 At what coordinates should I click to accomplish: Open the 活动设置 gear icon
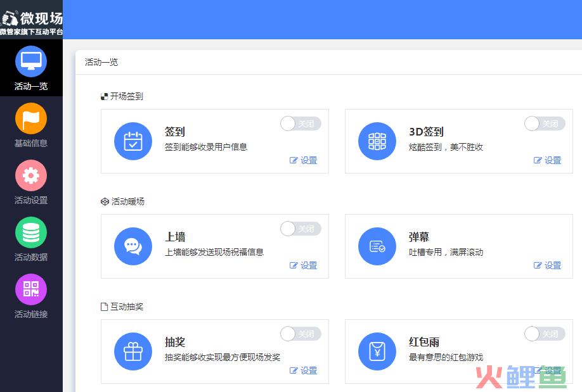31,175
